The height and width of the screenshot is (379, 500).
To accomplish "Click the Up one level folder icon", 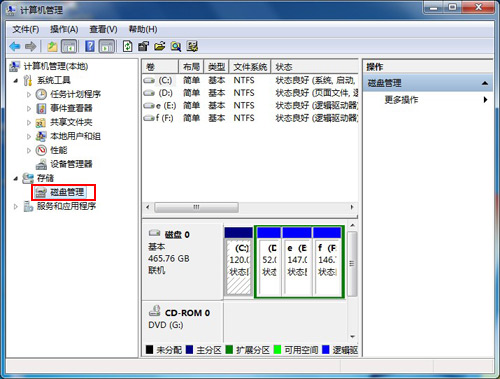I will click(x=52, y=46).
